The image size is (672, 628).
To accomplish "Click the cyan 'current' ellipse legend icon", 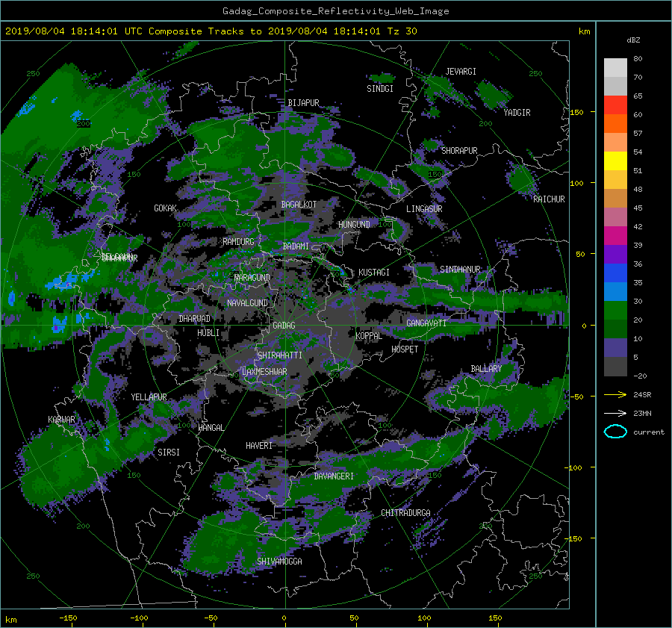I will (615, 432).
